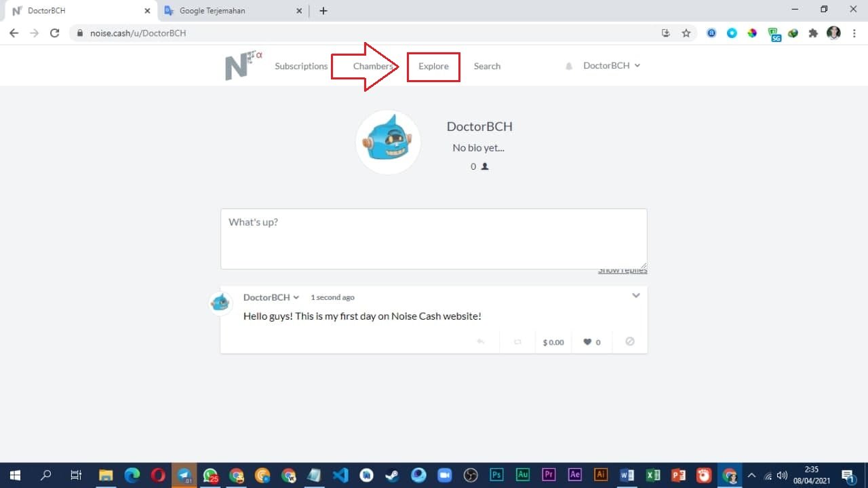
Task: Open WhatsApp from the taskbar
Action: pyautogui.click(x=210, y=475)
